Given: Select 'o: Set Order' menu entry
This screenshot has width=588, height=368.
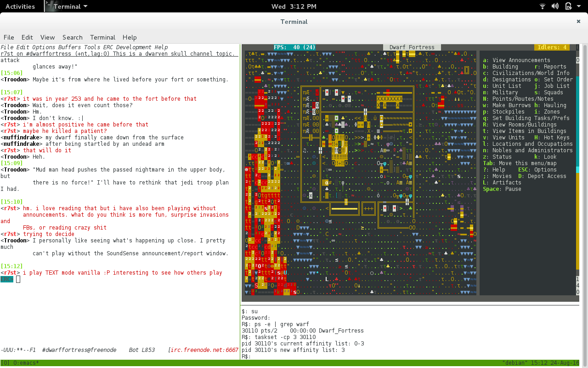Looking at the screenshot, I should coord(554,80).
